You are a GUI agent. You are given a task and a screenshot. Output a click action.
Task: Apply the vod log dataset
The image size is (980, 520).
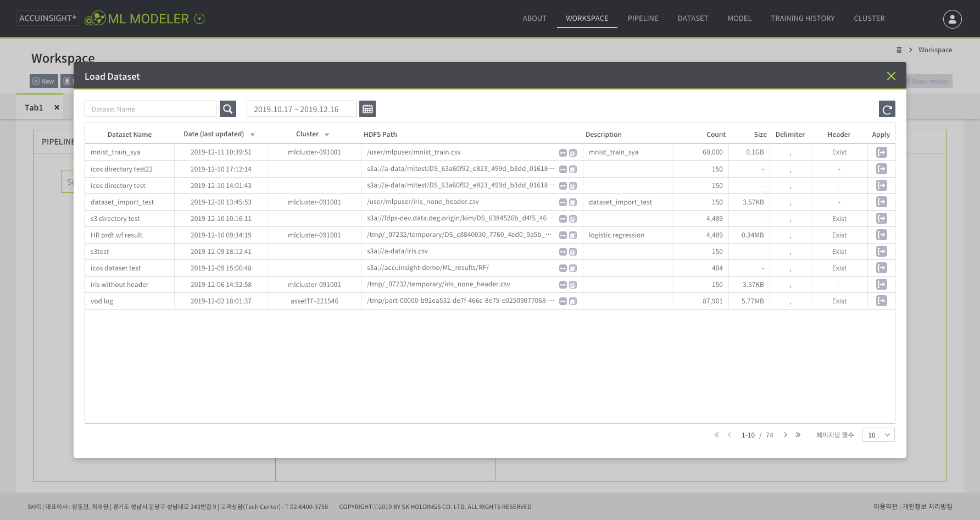pyautogui.click(x=882, y=301)
